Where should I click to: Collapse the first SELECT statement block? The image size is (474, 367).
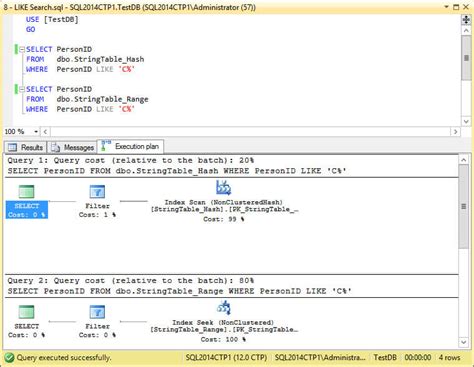click(x=22, y=49)
